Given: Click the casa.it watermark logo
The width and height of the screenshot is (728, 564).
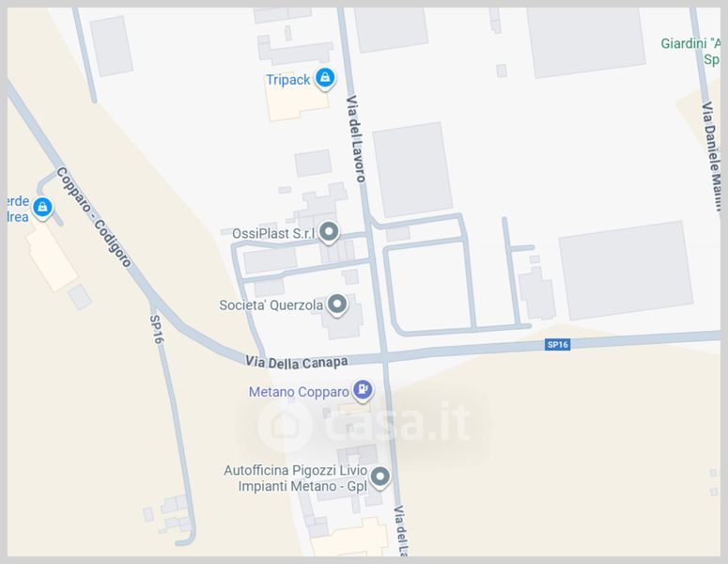Looking at the screenshot, I should pos(364,423).
